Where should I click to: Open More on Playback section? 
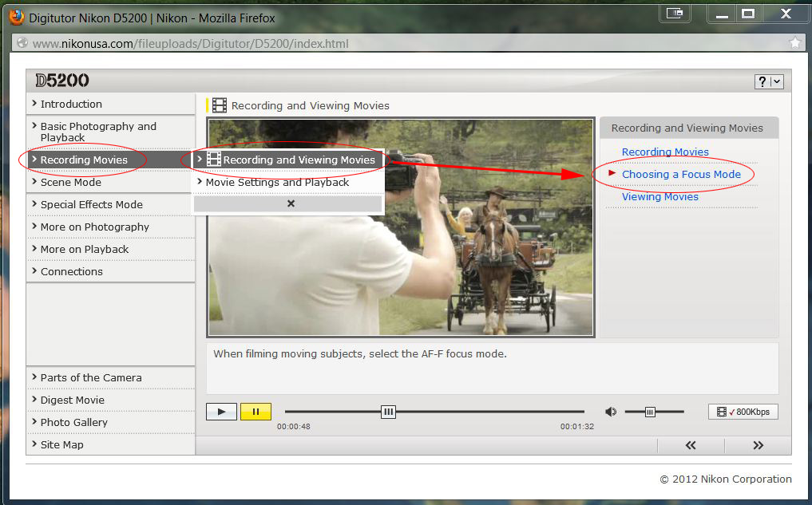[111, 249]
